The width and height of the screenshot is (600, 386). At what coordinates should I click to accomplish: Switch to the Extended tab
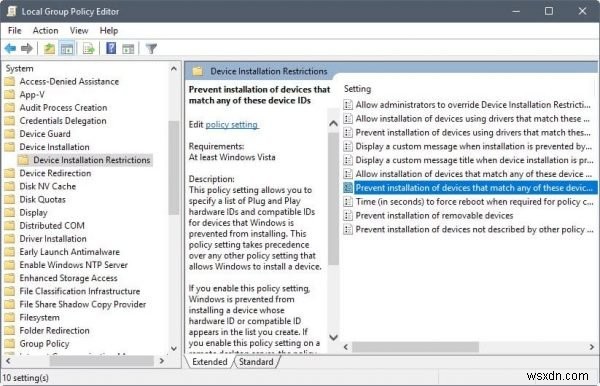pos(210,362)
